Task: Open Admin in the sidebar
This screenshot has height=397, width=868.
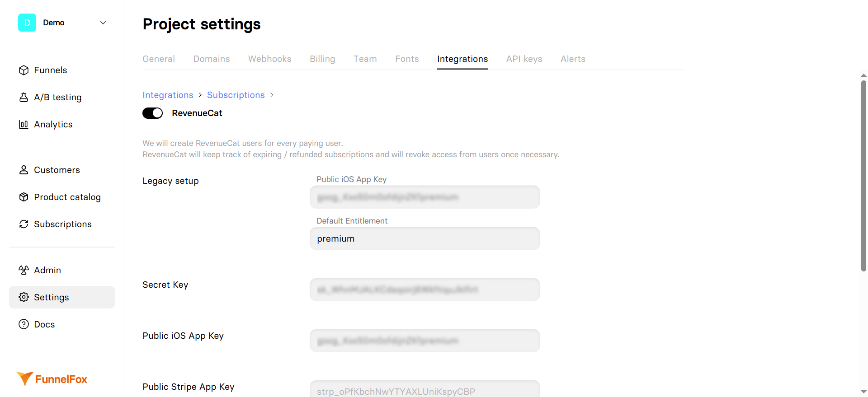Action: (x=62, y=270)
